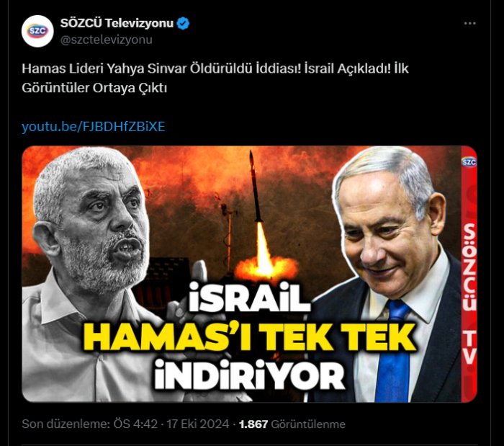Image resolution: width=504 pixels, height=446 pixels.
Task: Click the 'Görüntüler Ortaya Çıktı' text line
Action: coord(94,88)
